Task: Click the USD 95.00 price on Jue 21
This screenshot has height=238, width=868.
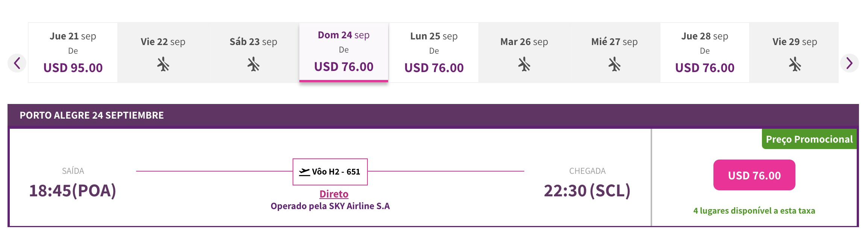Action: coord(73,68)
